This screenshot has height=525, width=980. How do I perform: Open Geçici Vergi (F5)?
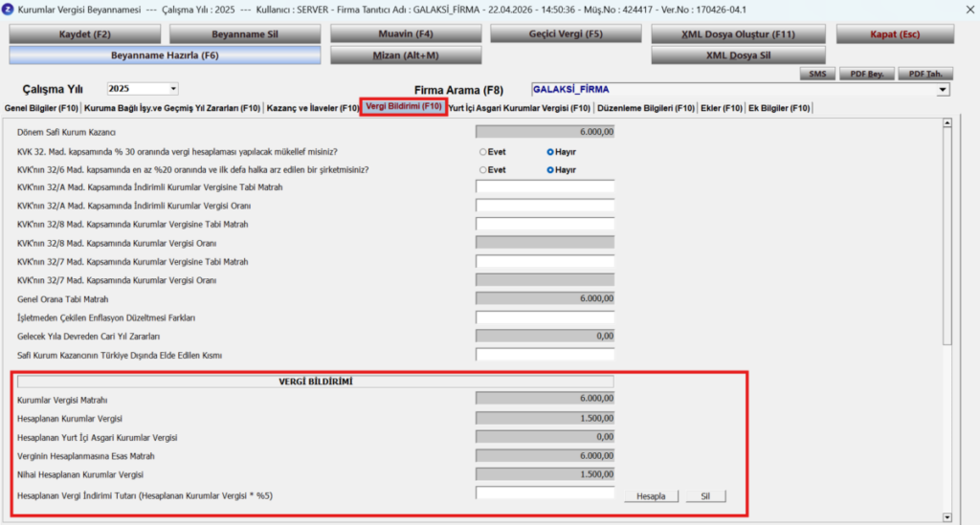(x=566, y=33)
